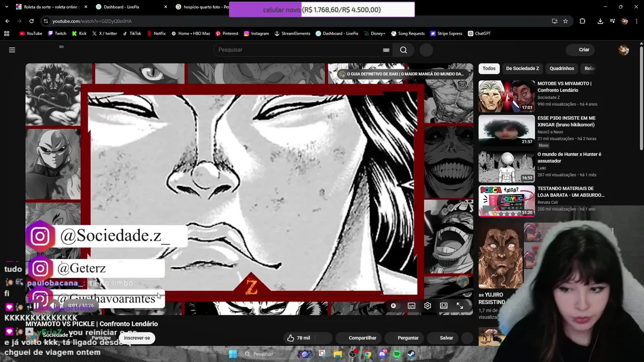Open Spotify from the taskbar

tap(397, 354)
